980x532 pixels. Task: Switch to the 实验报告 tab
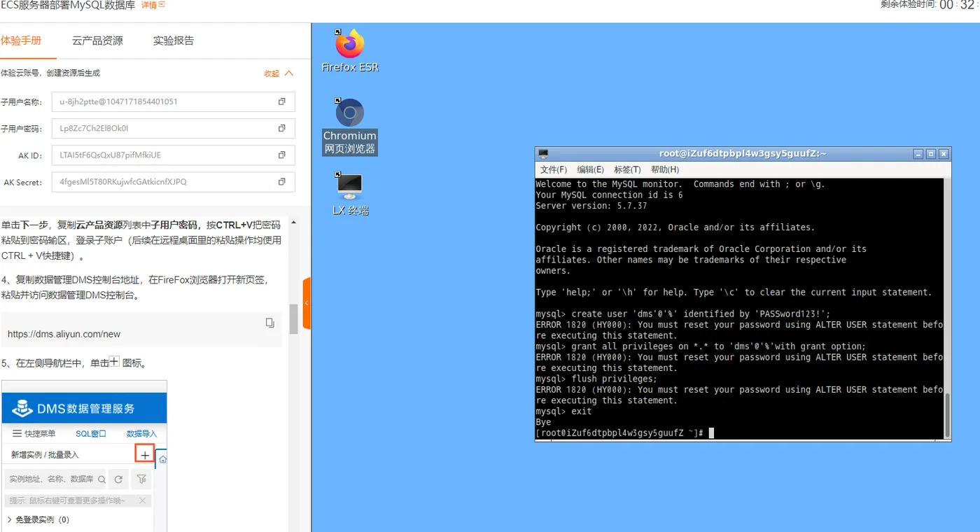[174, 41]
